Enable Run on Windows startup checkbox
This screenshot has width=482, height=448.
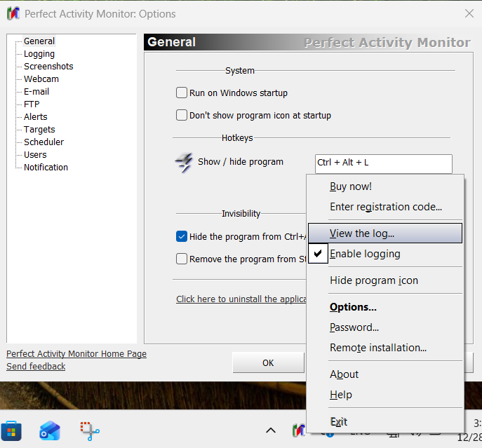click(182, 93)
